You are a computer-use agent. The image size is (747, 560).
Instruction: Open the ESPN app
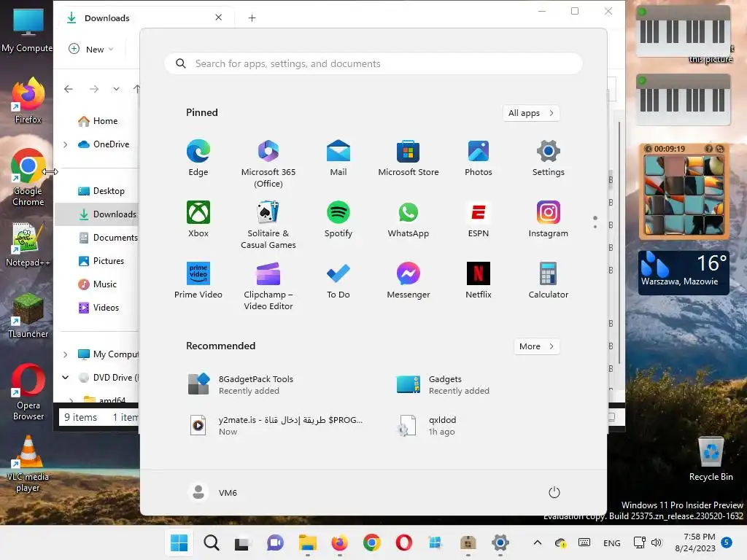tap(479, 219)
